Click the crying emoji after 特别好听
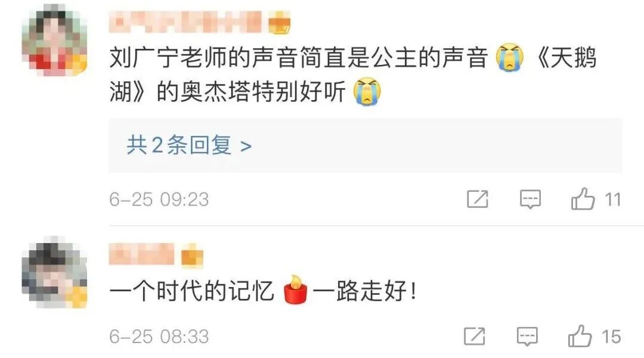The image size is (644, 358). [x=367, y=92]
